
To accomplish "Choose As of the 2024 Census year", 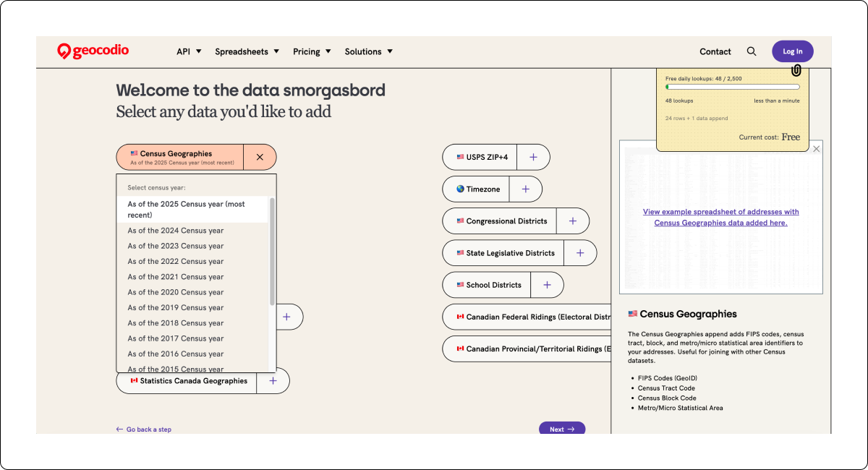I will point(192,231).
